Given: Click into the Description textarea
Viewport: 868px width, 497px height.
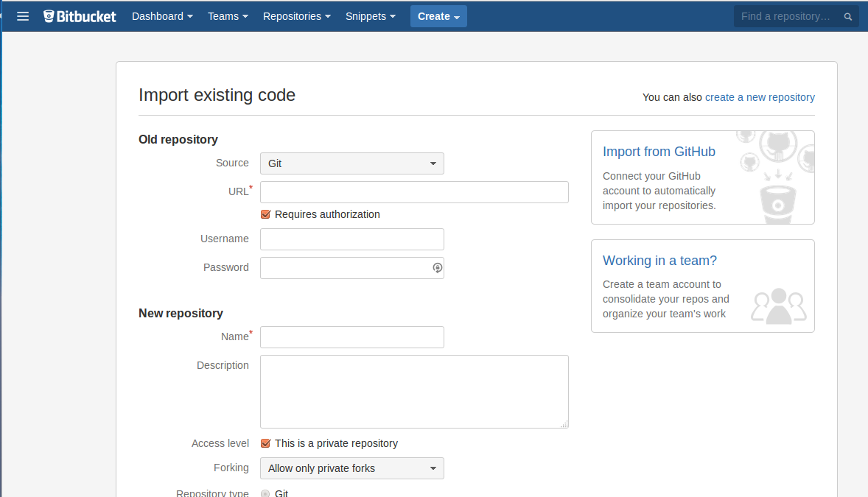Looking at the screenshot, I should click(x=414, y=392).
